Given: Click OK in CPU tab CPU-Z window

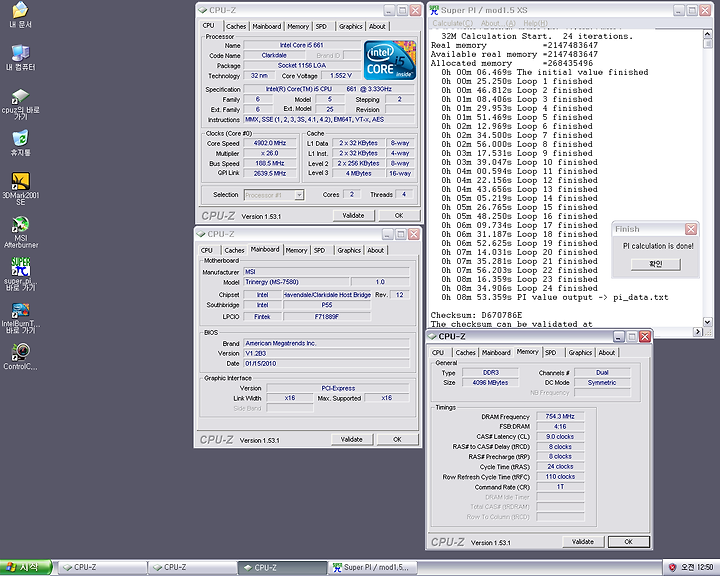Looking at the screenshot, I should [399, 215].
